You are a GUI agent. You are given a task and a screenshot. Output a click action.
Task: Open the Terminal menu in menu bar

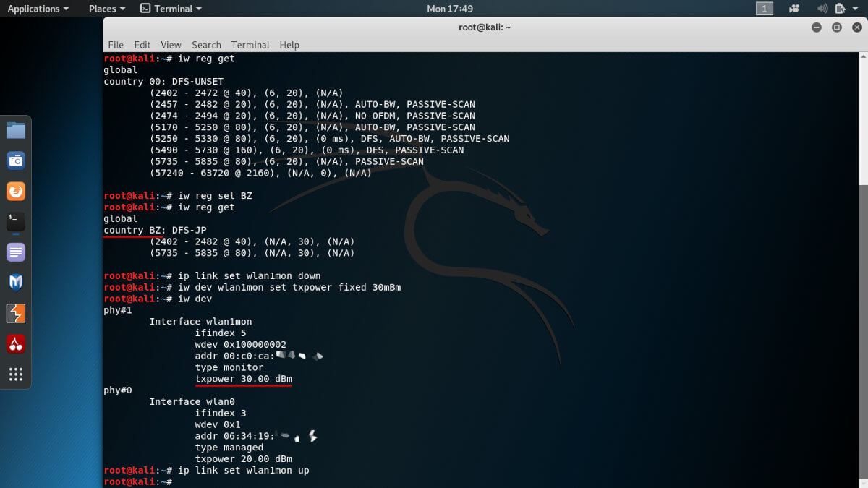[250, 45]
